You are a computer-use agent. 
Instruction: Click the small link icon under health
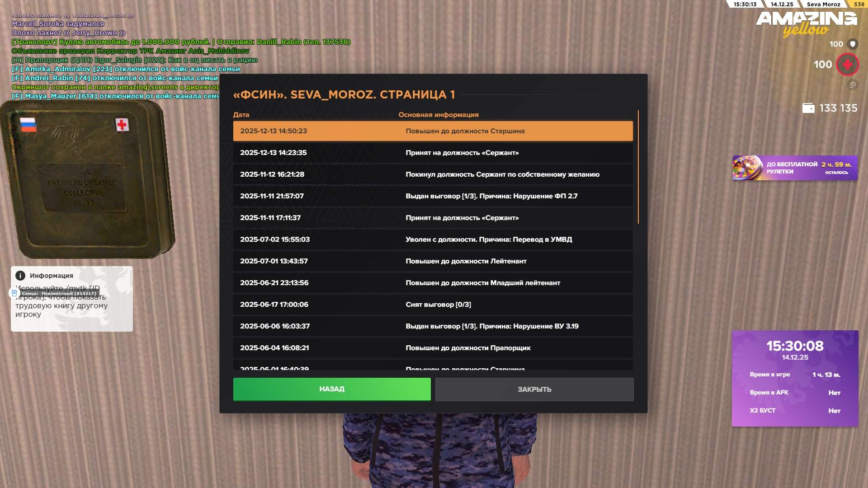point(852,85)
